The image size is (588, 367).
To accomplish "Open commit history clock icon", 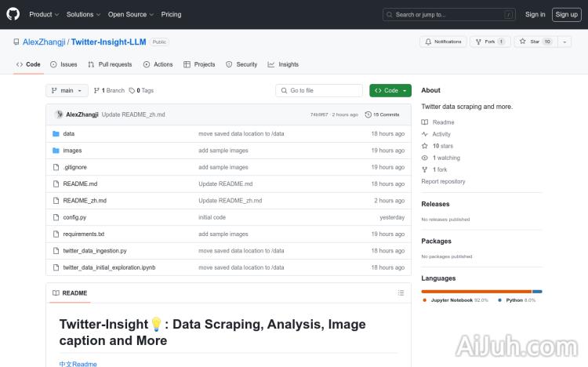I will (x=368, y=114).
